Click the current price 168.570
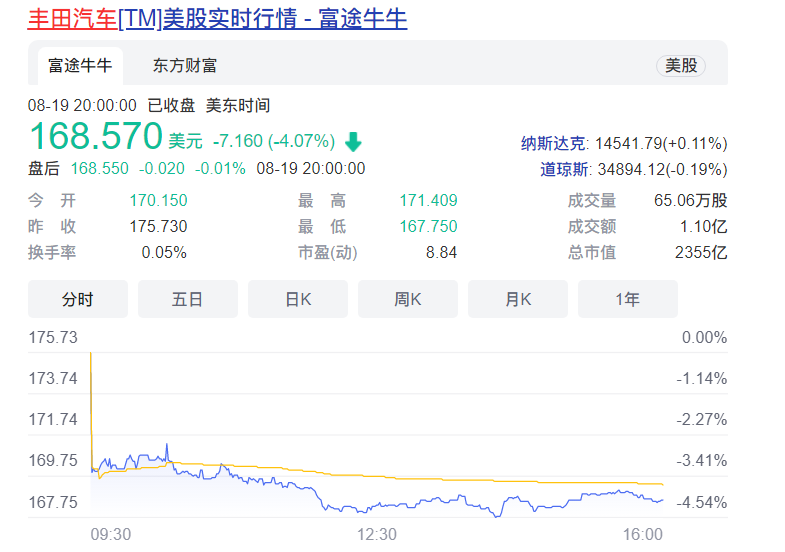 96,136
